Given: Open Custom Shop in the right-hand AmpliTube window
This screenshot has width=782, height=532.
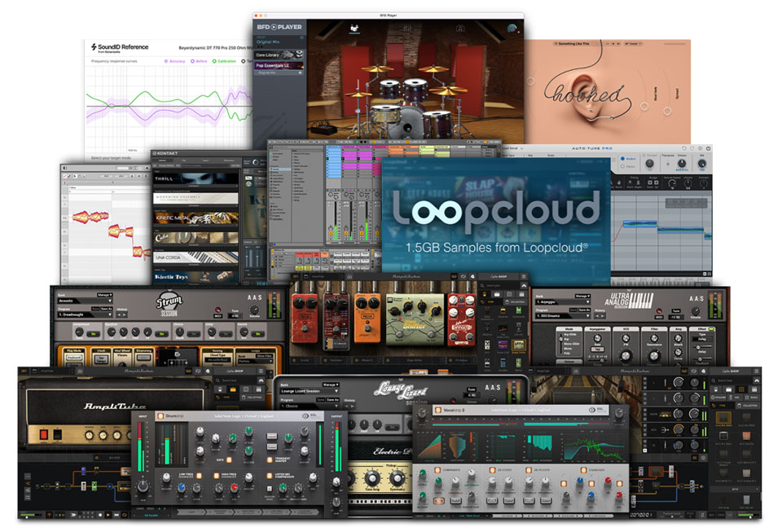Looking at the screenshot, I should click(732, 371).
